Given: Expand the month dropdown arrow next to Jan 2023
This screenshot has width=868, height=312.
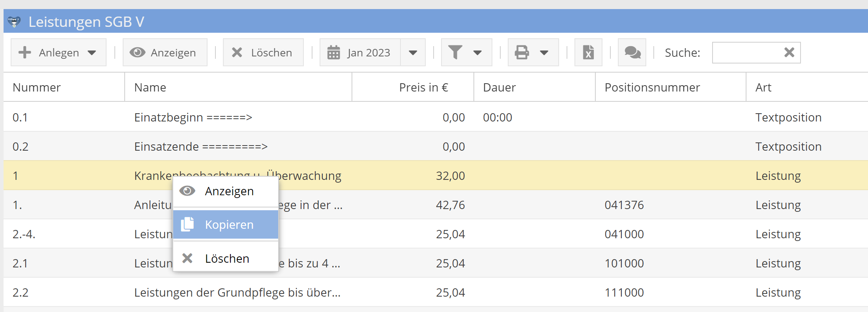Looking at the screenshot, I should [413, 52].
